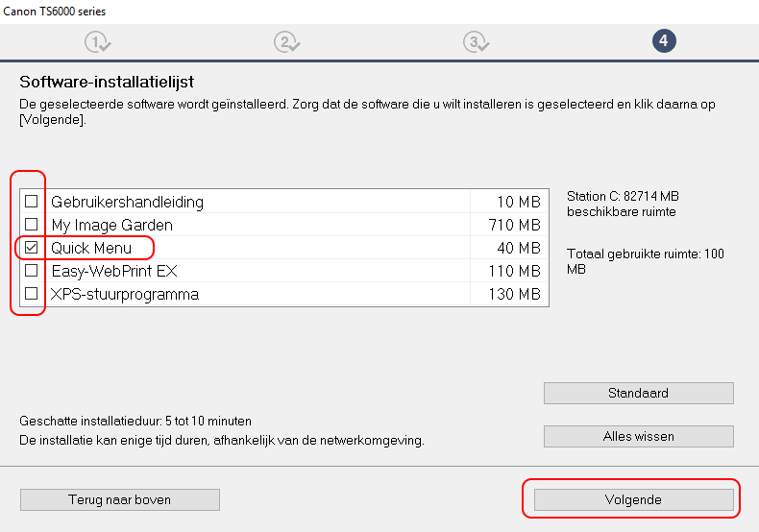Select the XPS-stuurprogramma row label
Image resolution: width=759 pixels, height=532 pixels.
[x=125, y=294]
